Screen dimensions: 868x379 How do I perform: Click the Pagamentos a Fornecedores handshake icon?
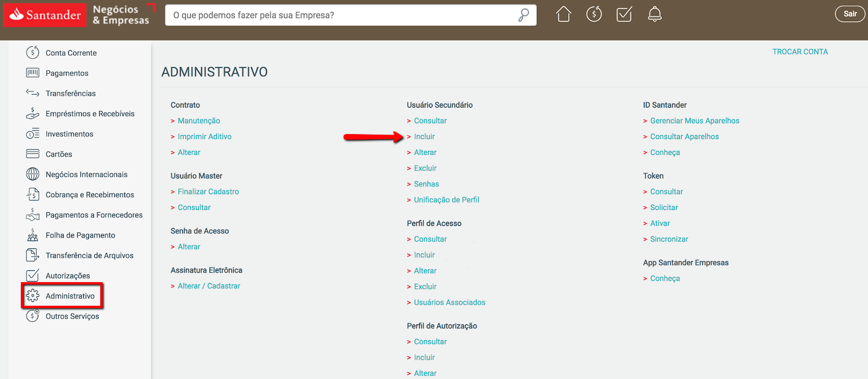(33, 215)
